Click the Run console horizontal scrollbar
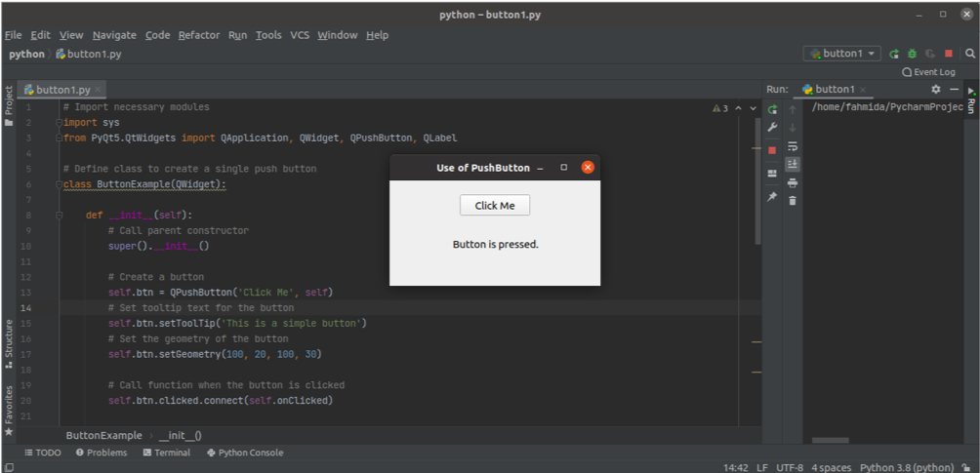 pos(830,441)
